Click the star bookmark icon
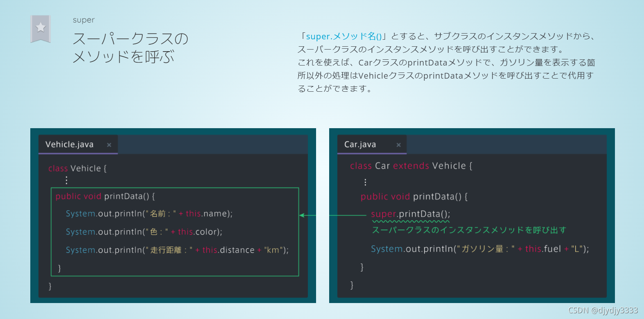The image size is (644, 319). pos(41,28)
